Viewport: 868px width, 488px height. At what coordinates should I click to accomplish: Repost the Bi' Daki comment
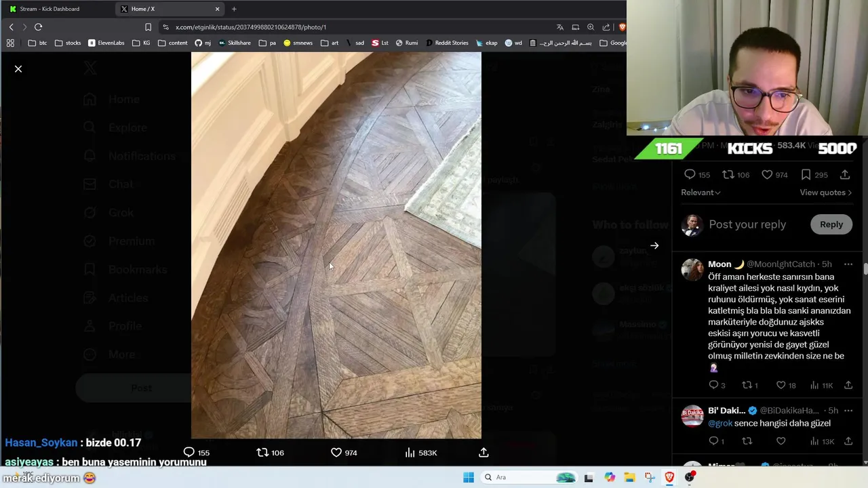tap(747, 441)
